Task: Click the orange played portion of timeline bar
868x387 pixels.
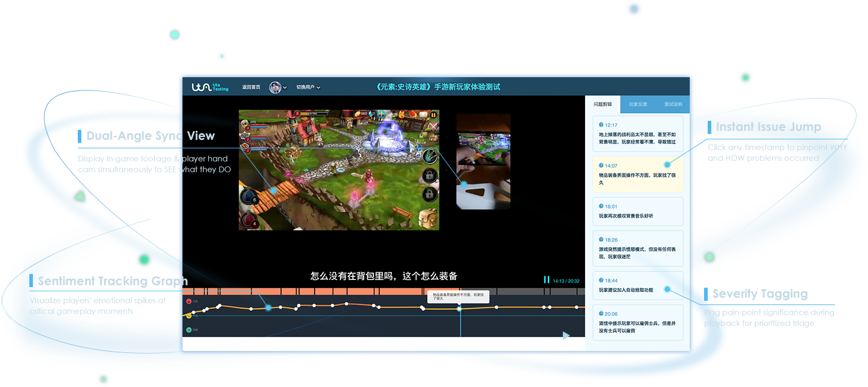Action: point(321,291)
